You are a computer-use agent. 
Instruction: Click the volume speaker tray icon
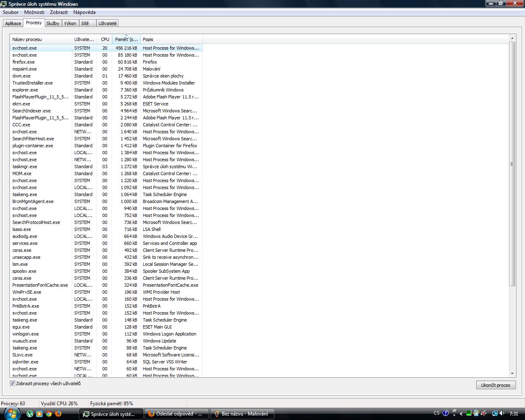(x=502, y=413)
